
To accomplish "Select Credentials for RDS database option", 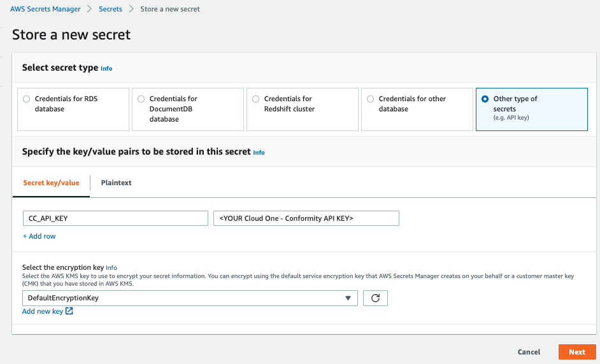I will point(26,99).
